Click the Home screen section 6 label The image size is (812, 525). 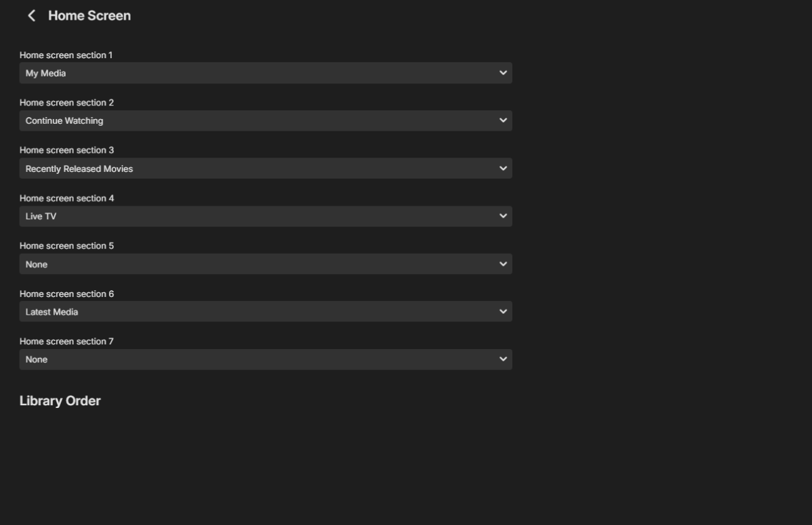pyautogui.click(x=67, y=294)
